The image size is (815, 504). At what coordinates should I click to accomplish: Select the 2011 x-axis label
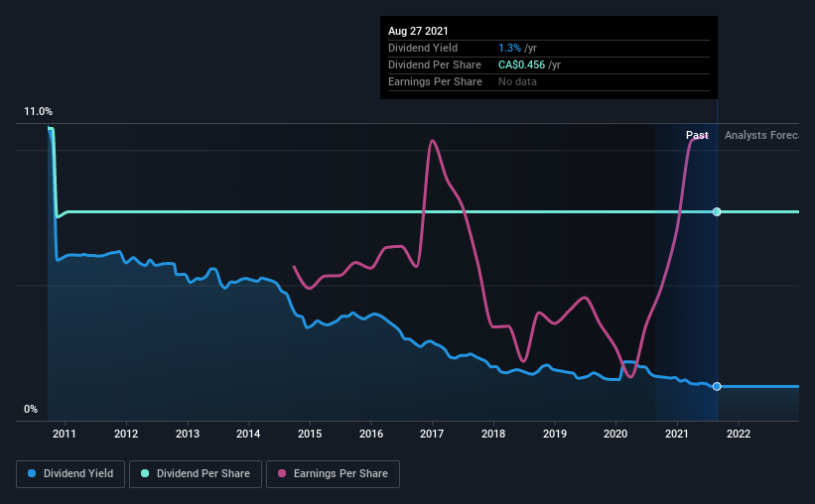(x=65, y=434)
